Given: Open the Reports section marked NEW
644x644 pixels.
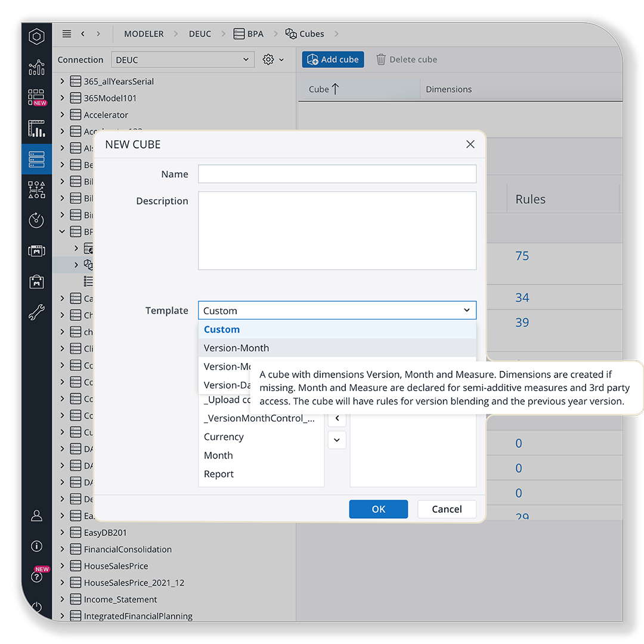Looking at the screenshot, I should pos(36,97).
